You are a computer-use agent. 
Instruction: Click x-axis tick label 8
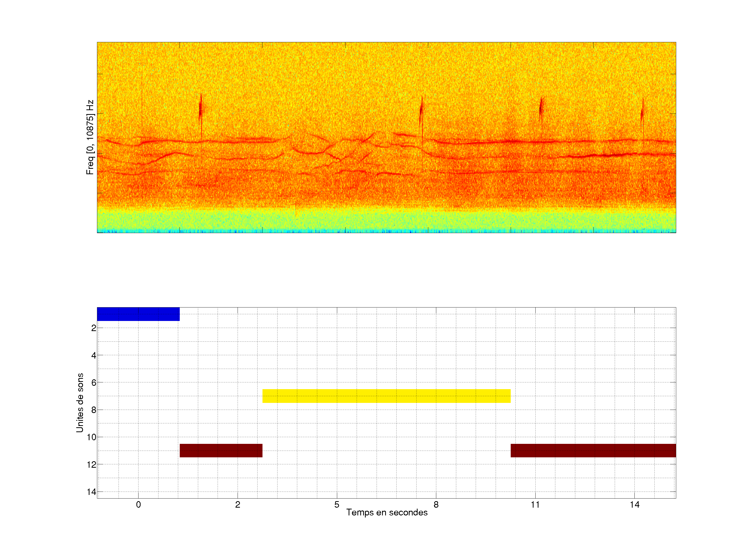(436, 505)
